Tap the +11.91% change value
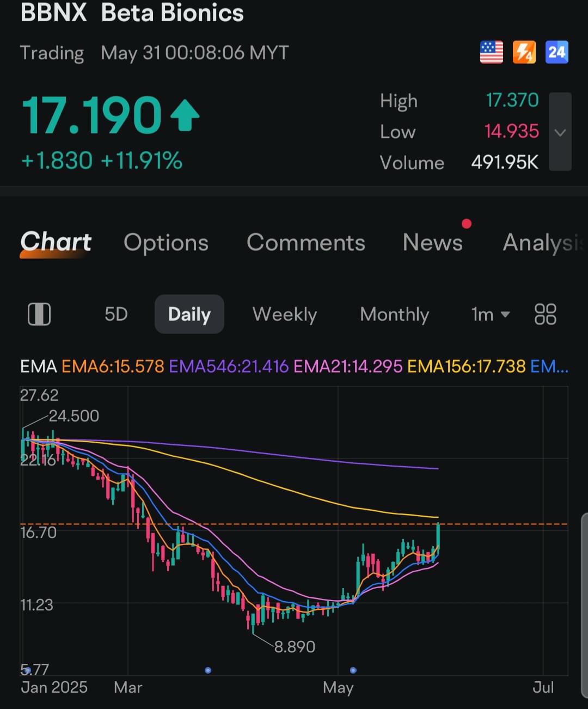The width and height of the screenshot is (588, 709). click(142, 161)
